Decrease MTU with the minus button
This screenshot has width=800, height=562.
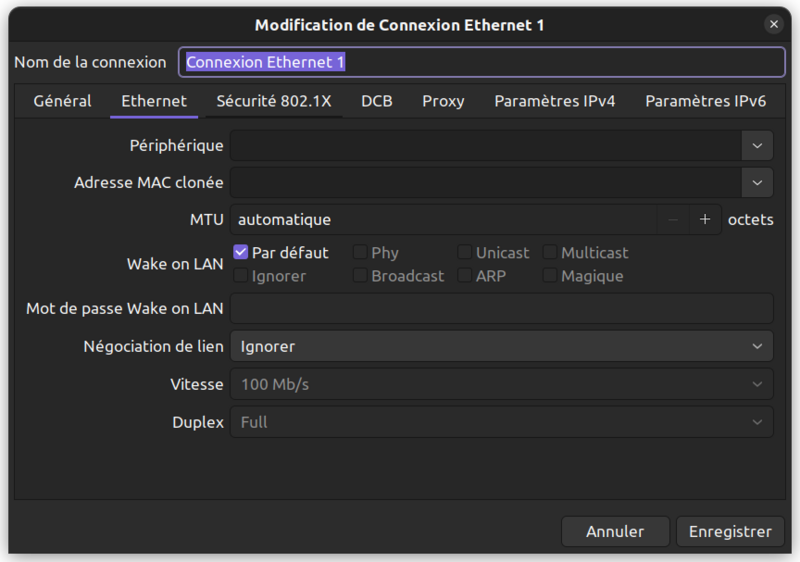tap(673, 219)
